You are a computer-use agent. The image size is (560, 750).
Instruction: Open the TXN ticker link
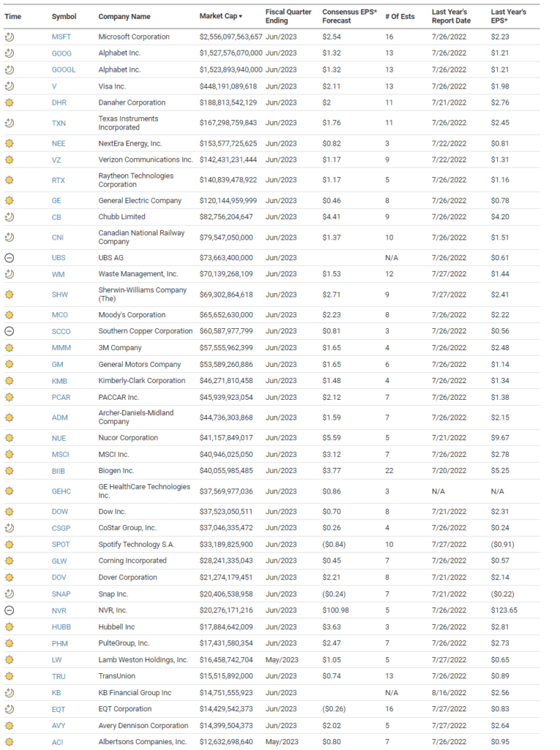coord(59,123)
